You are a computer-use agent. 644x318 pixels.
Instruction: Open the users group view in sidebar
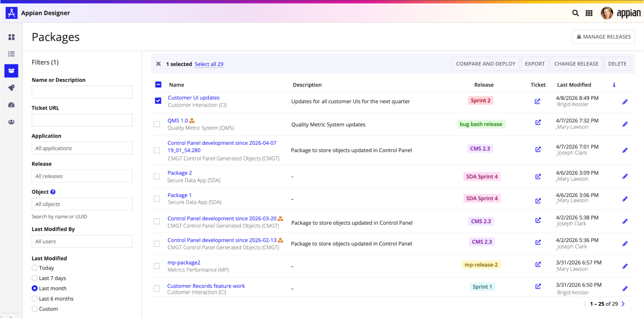(11, 122)
